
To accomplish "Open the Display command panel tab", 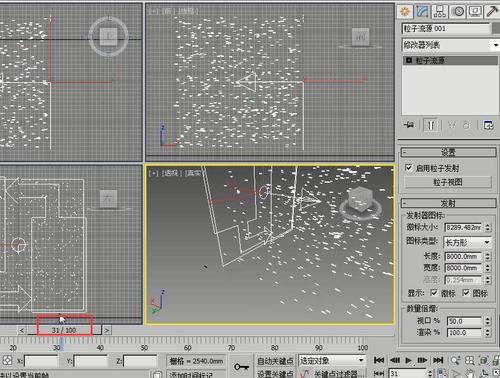I will tap(475, 12).
